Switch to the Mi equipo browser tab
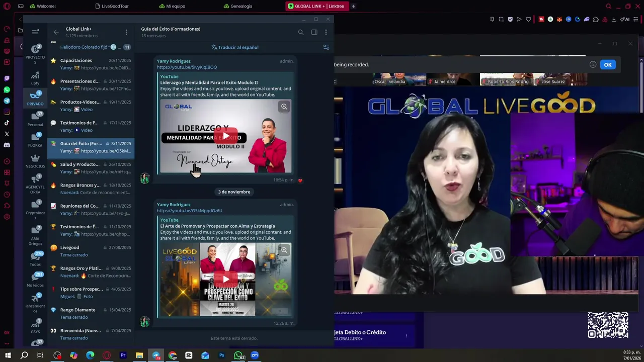This screenshot has width=644, height=362. click(x=172, y=6)
